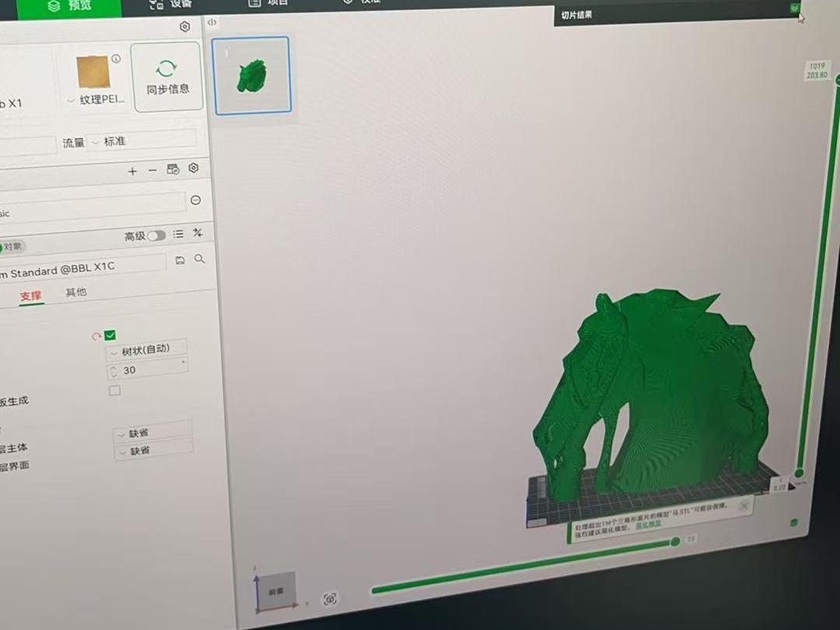Uncheck the enable support checkbox
The height and width of the screenshot is (630, 840).
click(110, 335)
